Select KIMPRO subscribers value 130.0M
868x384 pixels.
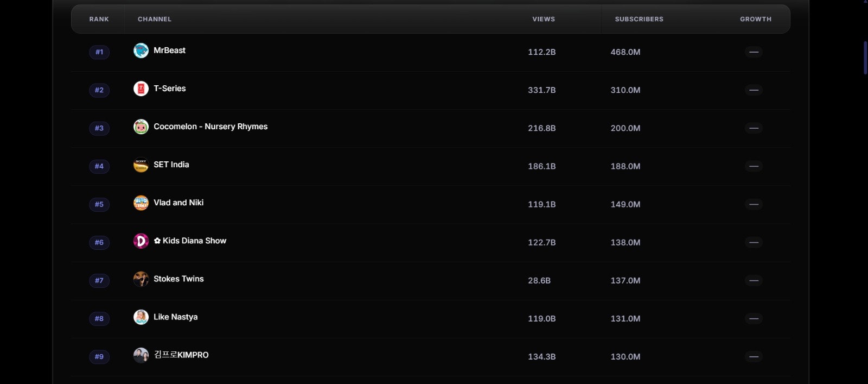coord(626,356)
